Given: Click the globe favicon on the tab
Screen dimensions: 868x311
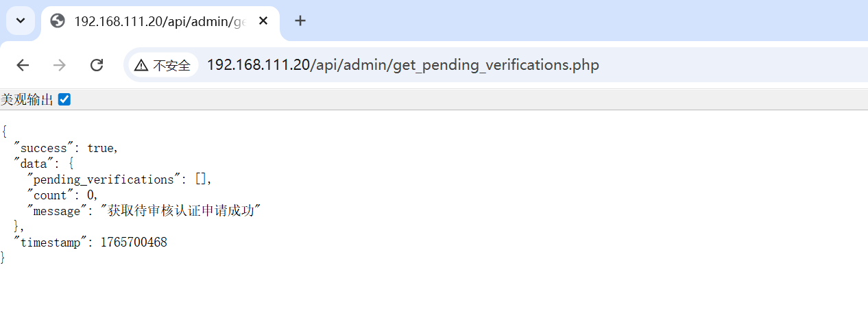Looking at the screenshot, I should pyautogui.click(x=58, y=21).
